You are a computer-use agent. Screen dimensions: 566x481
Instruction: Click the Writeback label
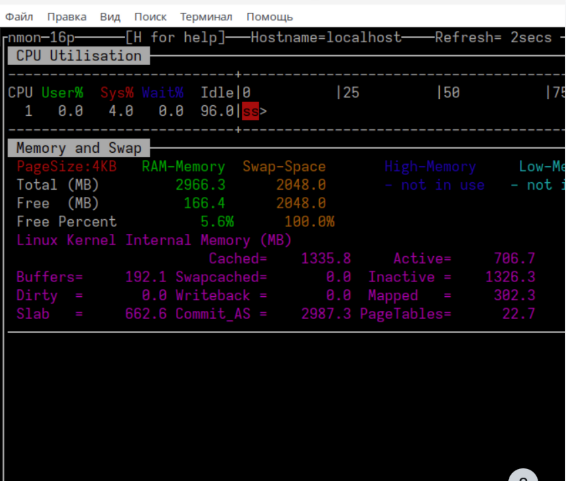click(x=213, y=295)
